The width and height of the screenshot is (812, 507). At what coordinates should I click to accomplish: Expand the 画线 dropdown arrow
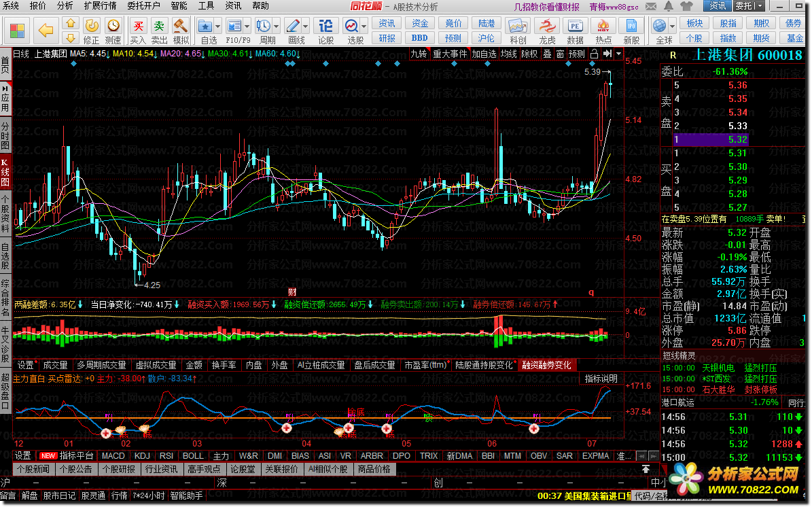click(305, 27)
